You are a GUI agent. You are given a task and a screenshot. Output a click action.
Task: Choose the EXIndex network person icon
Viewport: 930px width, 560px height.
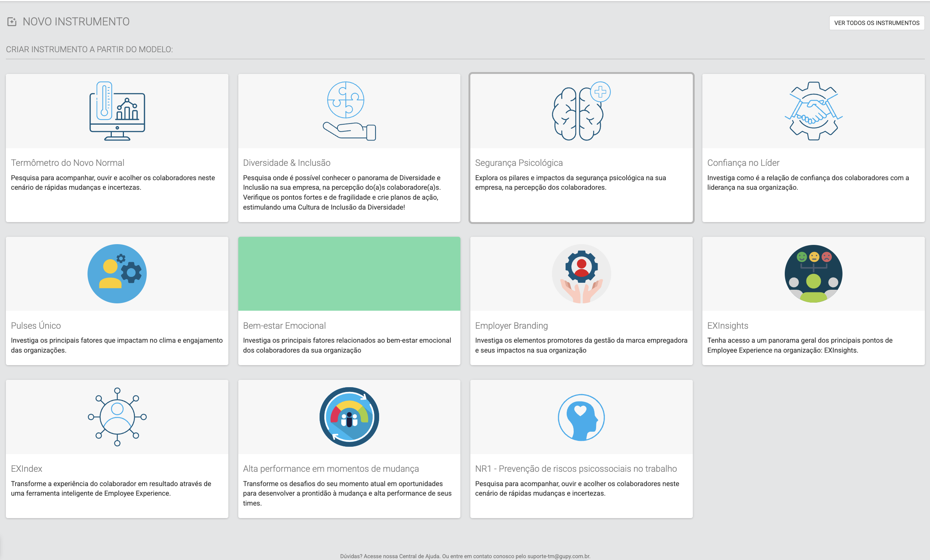(x=117, y=417)
